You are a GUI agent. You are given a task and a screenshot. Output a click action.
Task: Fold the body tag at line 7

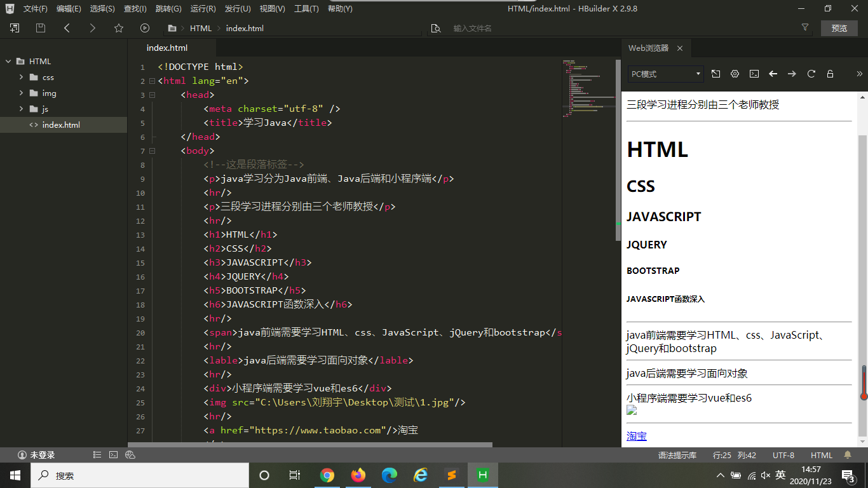pyautogui.click(x=152, y=151)
